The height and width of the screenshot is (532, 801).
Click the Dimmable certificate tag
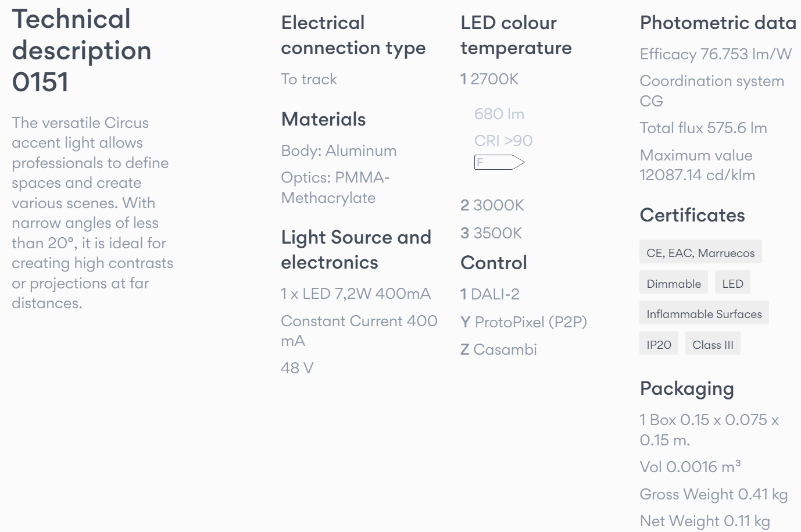pyautogui.click(x=674, y=284)
